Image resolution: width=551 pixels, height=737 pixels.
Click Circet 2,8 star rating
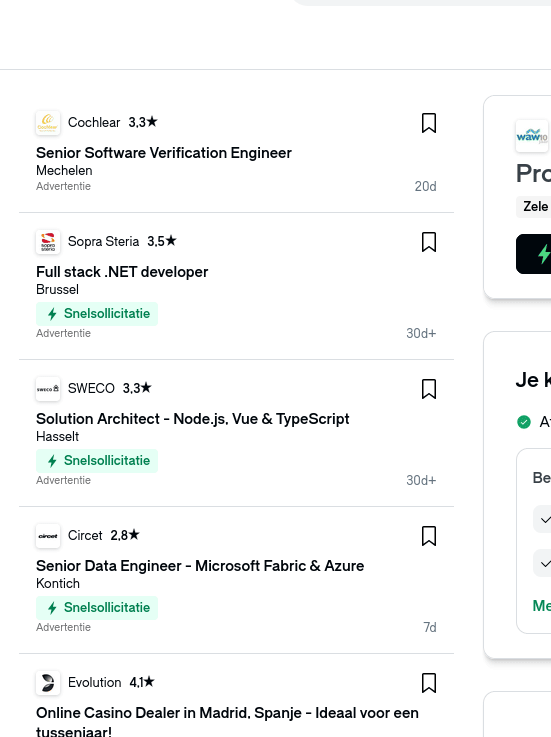coord(125,535)
